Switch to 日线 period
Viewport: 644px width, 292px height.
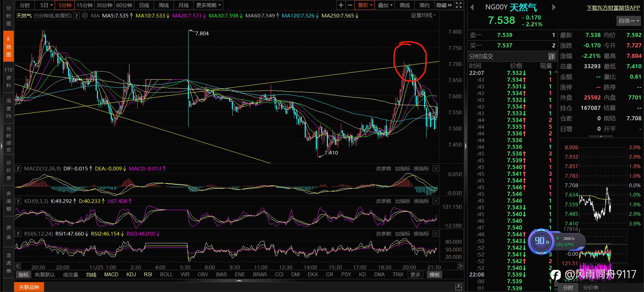tap(144, 5)
